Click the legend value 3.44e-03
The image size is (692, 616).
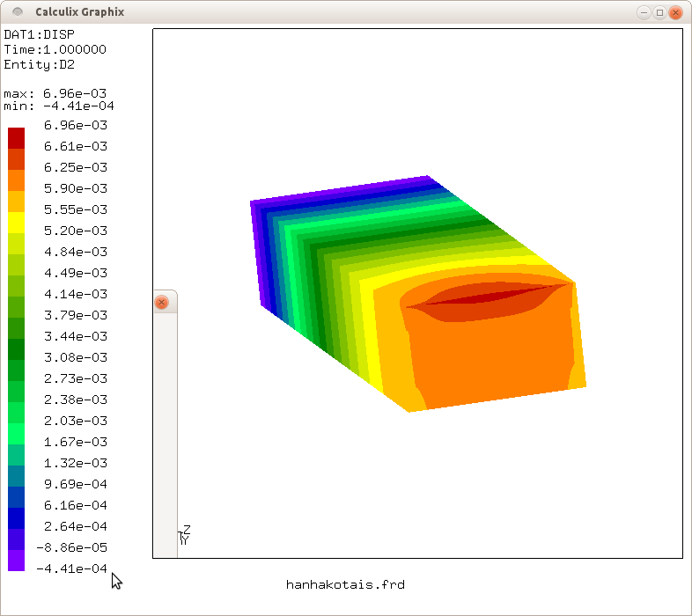coord(76,337)
